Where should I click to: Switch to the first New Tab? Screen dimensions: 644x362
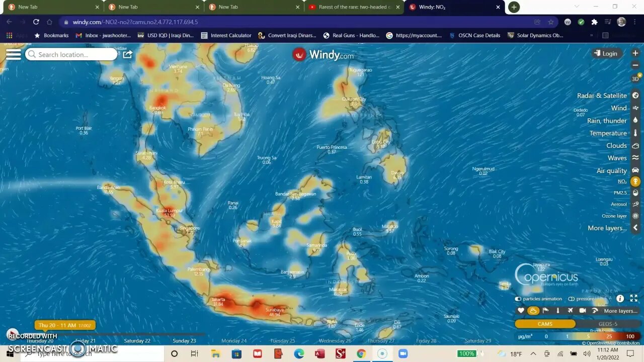(x=53, y=7)
